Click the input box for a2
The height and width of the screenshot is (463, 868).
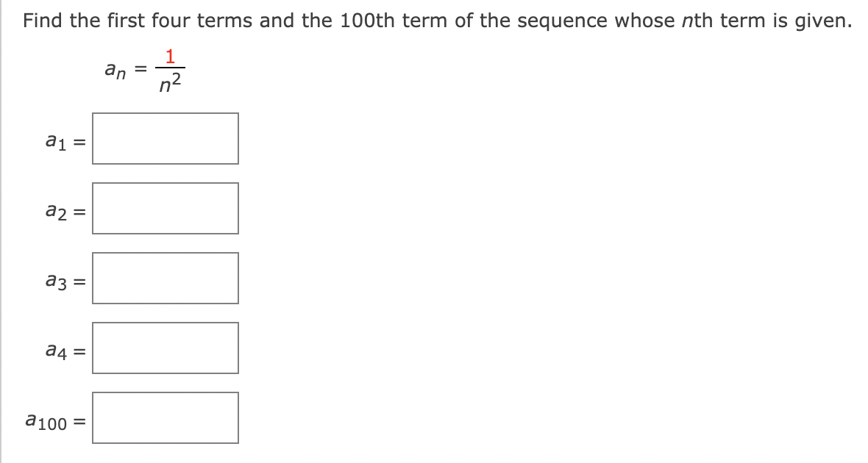(165, 208)
